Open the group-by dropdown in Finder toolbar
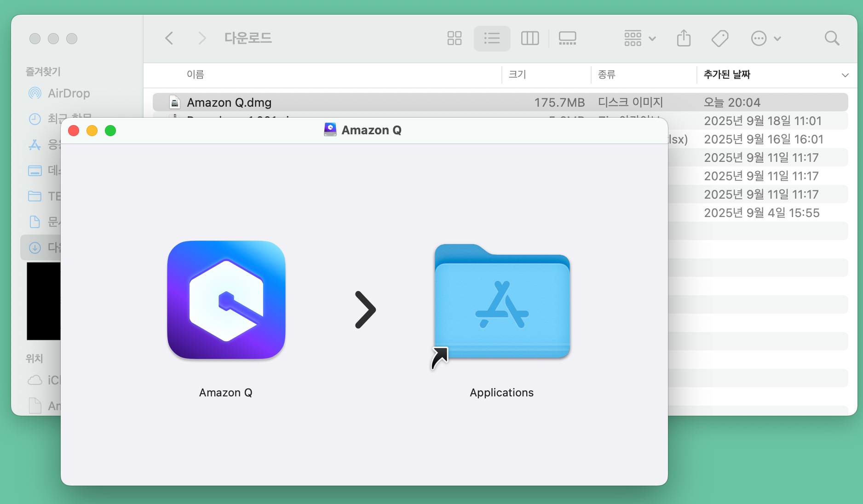Viewport: 863px width, 504px height. coord(639,38)
